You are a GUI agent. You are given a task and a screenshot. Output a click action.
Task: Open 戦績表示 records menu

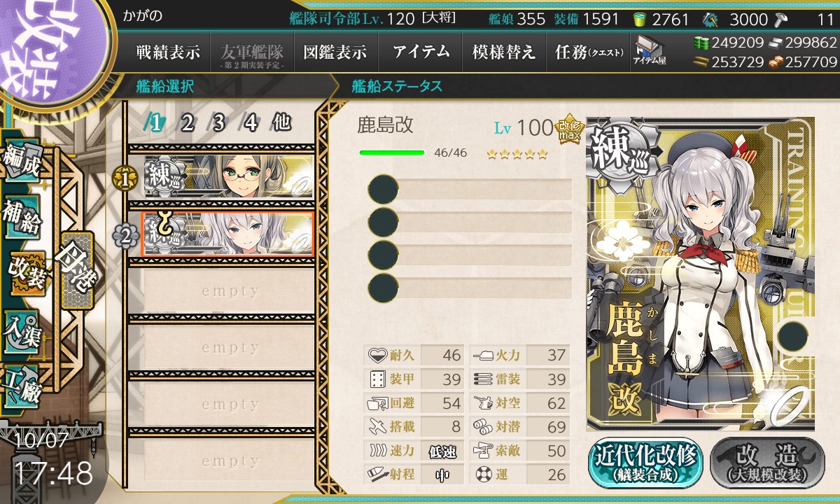[168, 52]
